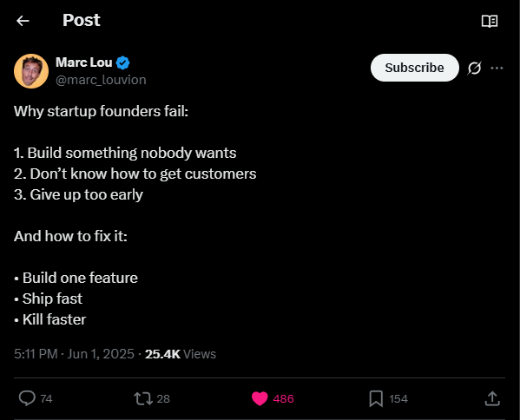Viewport: 520px width, 420px height.
Task: Open the 5:11 PM Jun 1, 2025 timestamp
Action: coord(74,354)
